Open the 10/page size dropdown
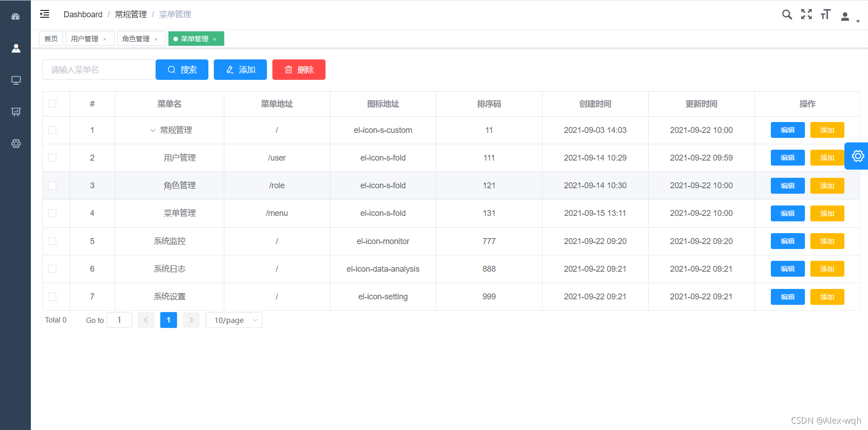This screenshot has height=430, width=868. coord(234,320)
